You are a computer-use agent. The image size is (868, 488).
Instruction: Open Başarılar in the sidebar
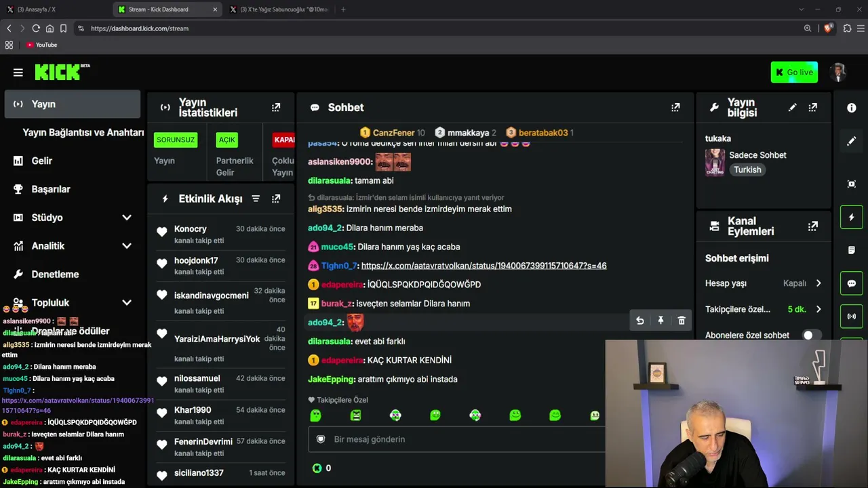tap(50, 189)
